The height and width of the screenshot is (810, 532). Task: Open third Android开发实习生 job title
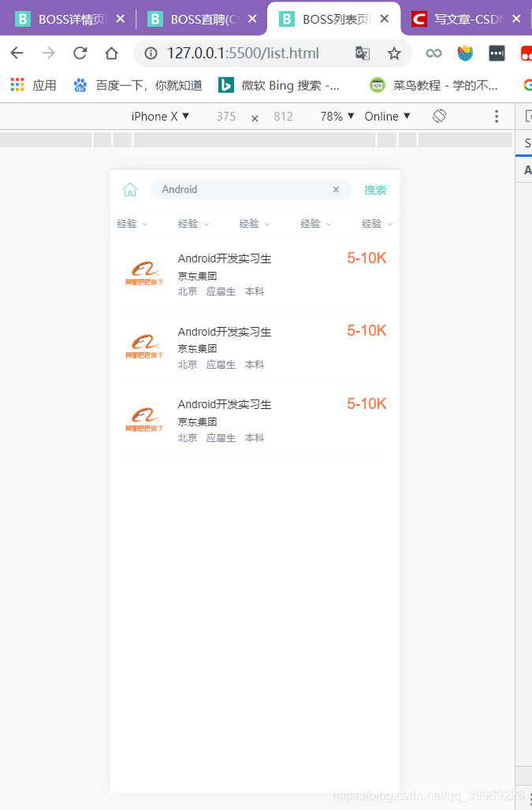[225, 404]
